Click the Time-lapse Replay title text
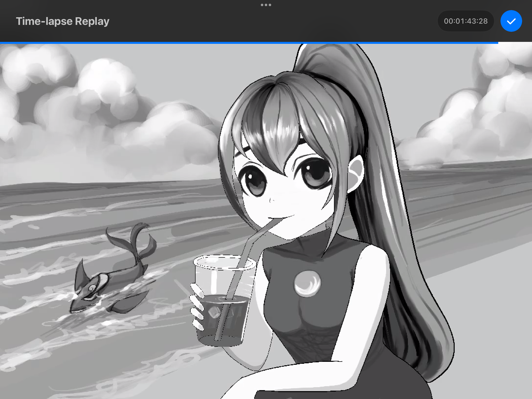Screen dimensions: 532x399 (x=63, y=21)
